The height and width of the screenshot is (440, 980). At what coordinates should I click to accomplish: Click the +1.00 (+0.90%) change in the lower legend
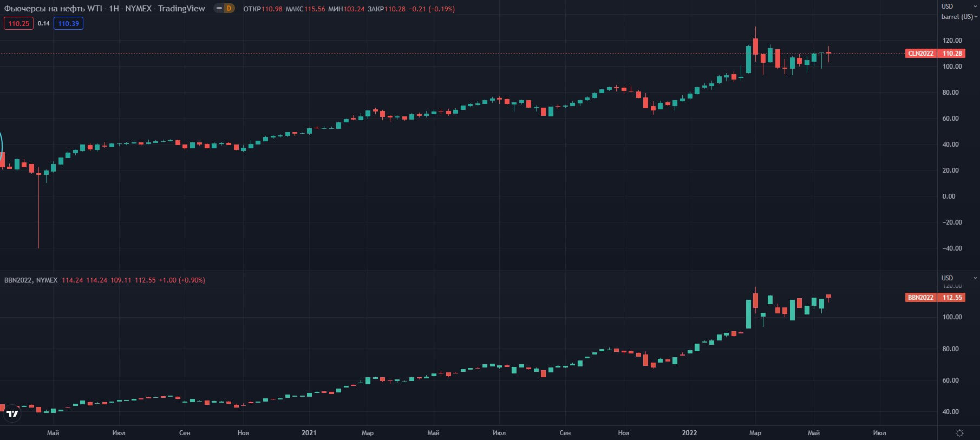(x=182, y=280)
